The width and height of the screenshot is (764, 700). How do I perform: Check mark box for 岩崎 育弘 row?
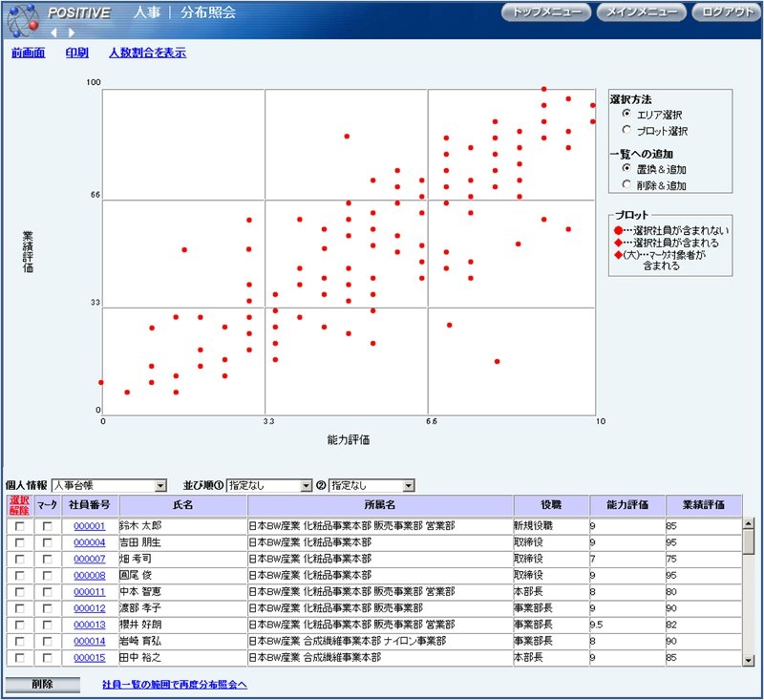[47, 642]
